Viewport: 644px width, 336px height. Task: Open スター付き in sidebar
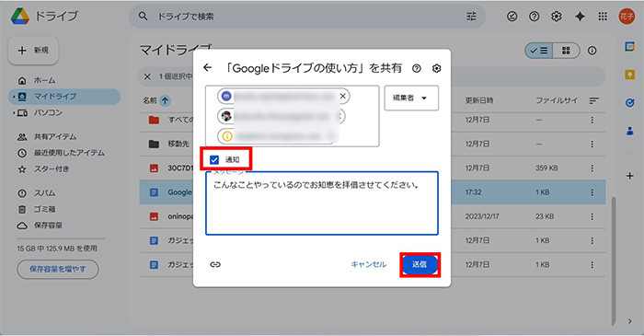[x=52, y=168]
